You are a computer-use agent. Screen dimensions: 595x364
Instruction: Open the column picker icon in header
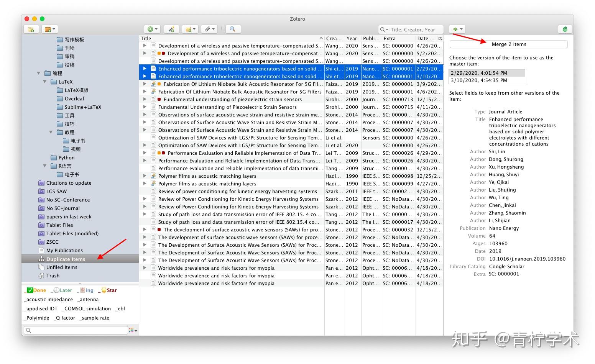pos(440,38)
